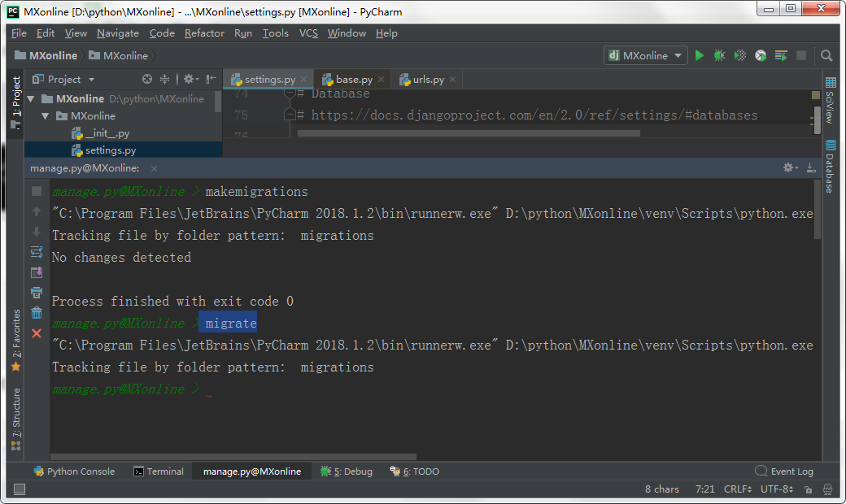846x504 pixels.
Task: Open console gear settings dropdown
Action: point(791,167)
